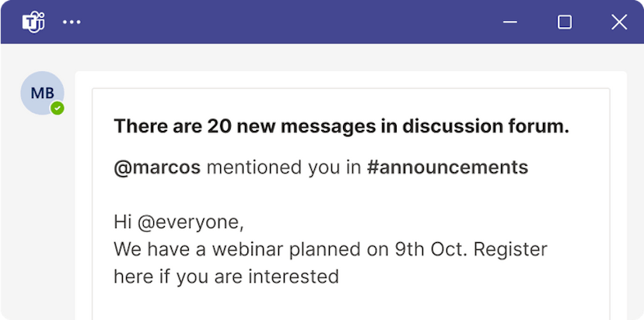Click the @marcos mention
Image resolution: width=644 pixels, height=320 pixels.
(x=157, y=167)
